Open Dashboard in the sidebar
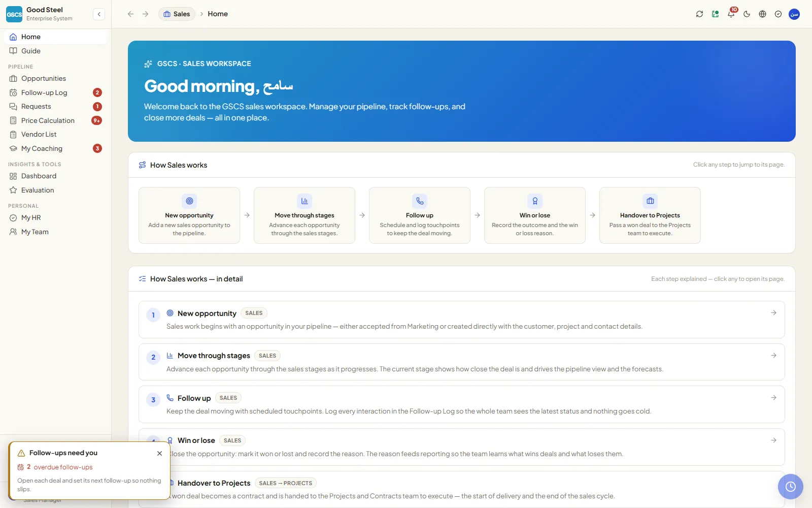The height and width of the screenshot is (508, 812). click(56, 176)
